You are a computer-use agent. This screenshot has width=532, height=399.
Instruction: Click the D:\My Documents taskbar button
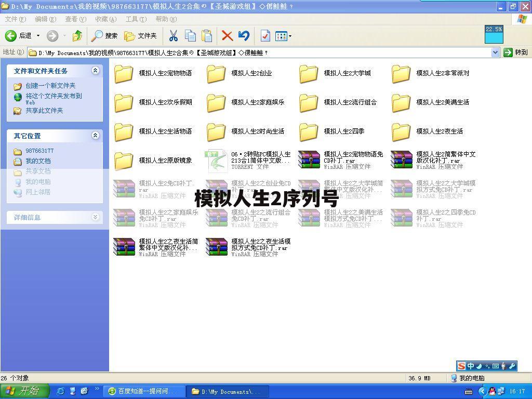point(228,392)
